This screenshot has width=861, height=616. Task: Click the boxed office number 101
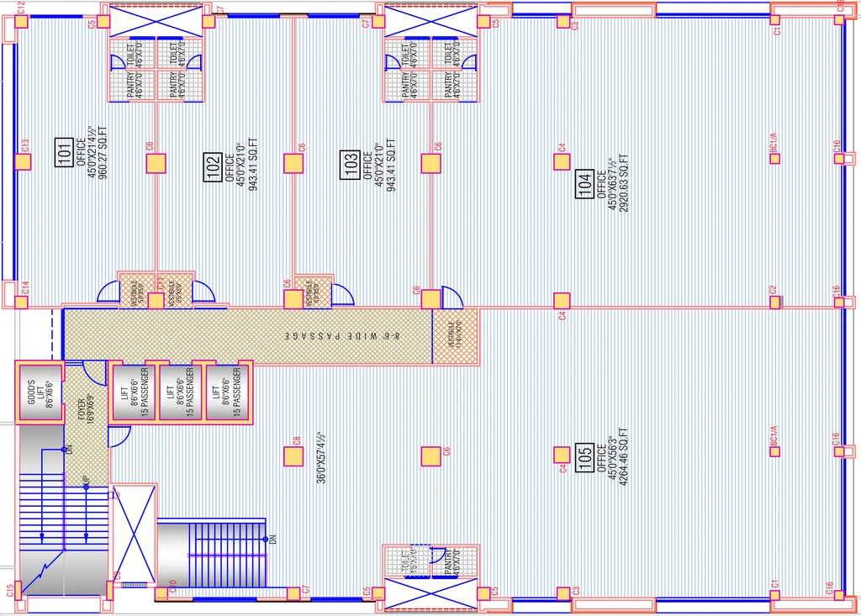pos(64,152)
